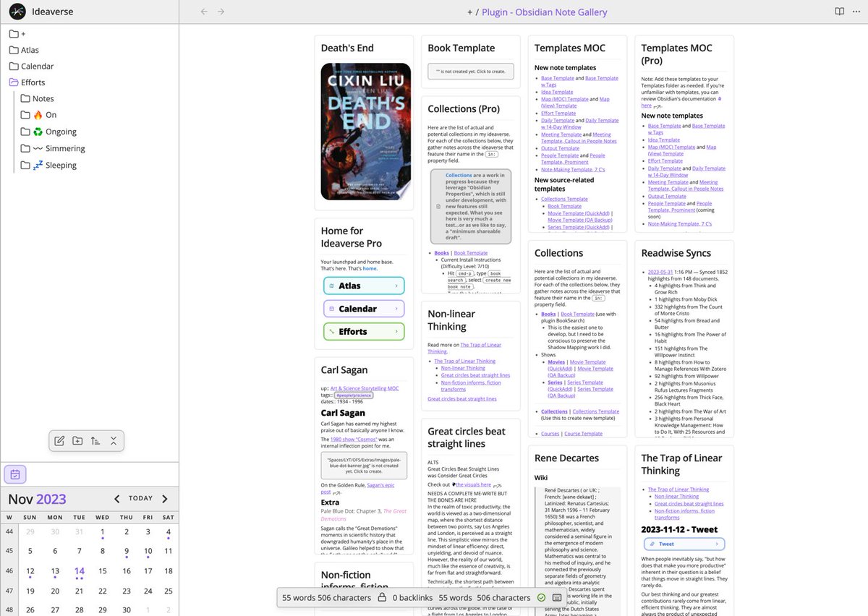
Task: Select November 14 in the calendar
Action: click(x=79, y=571)
